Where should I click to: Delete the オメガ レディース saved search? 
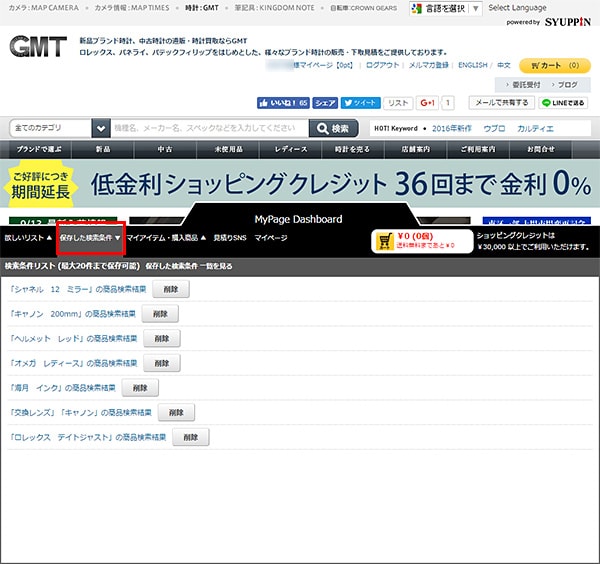pos(162,363)
